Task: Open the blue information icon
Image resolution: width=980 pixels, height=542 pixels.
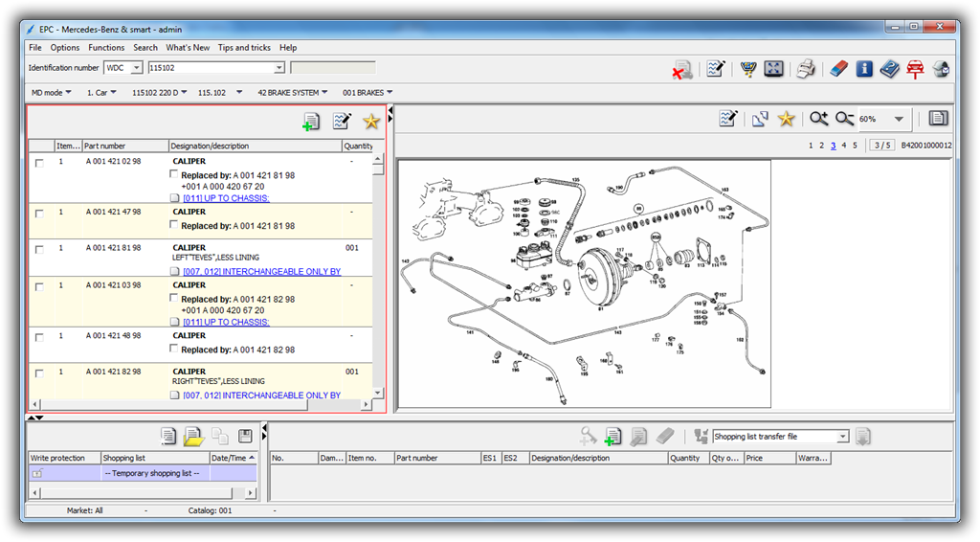Action: 864,68
